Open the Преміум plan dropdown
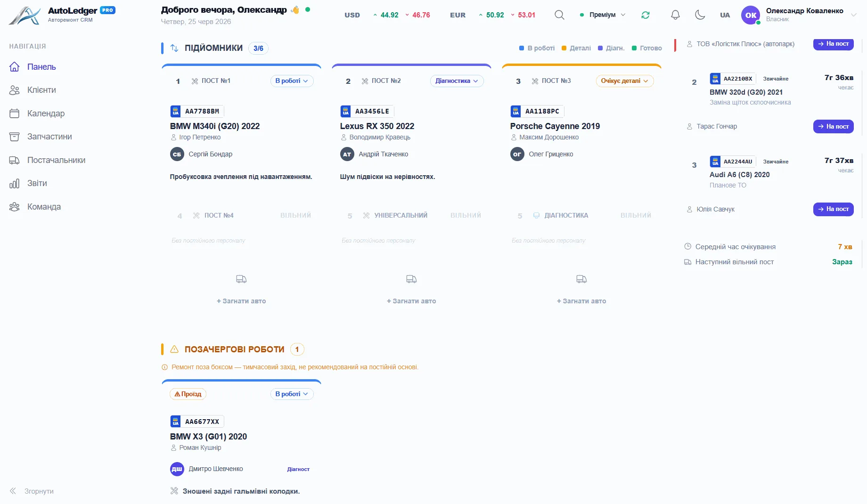 (x=603, y=15)
